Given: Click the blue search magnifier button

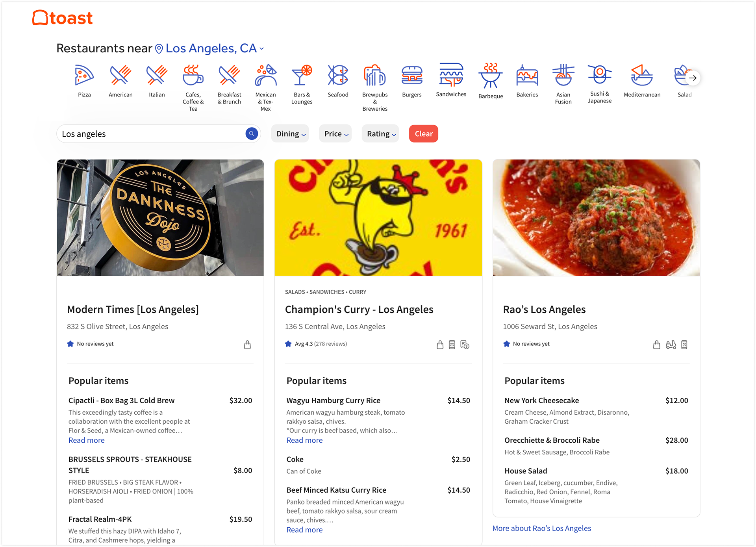Looking at the screenshot, I should pos(252,134).
